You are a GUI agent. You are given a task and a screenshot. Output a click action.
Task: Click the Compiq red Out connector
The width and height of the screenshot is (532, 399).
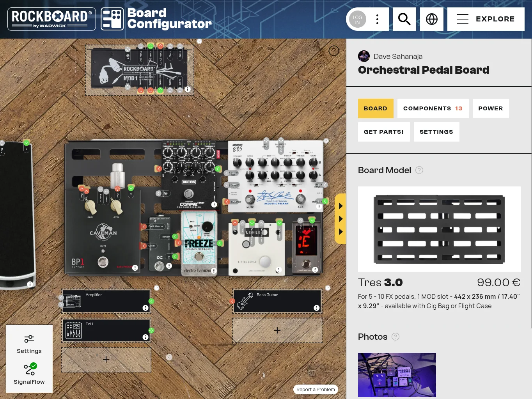pos(158,168)
